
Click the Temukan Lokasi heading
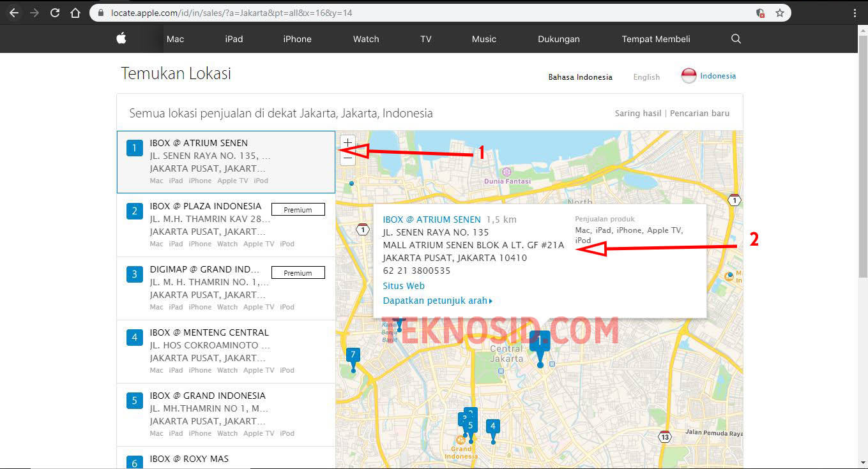176,73
